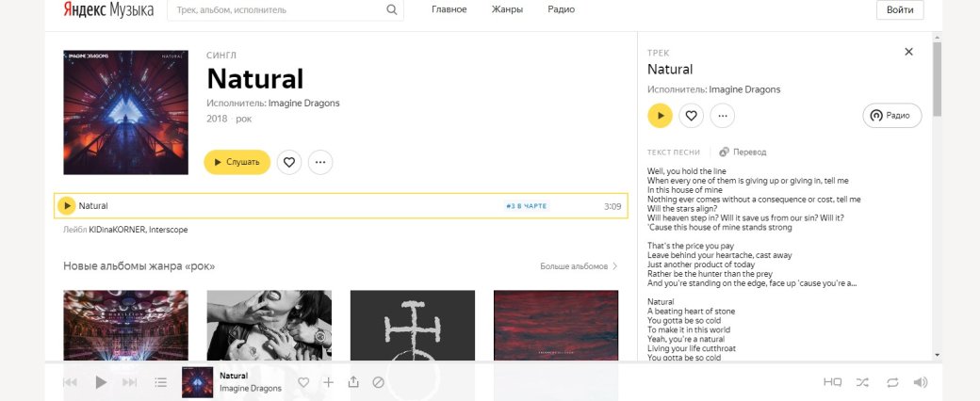Like the single with the heart icon
Screen dimensions: 980x401
click(288, 163)
